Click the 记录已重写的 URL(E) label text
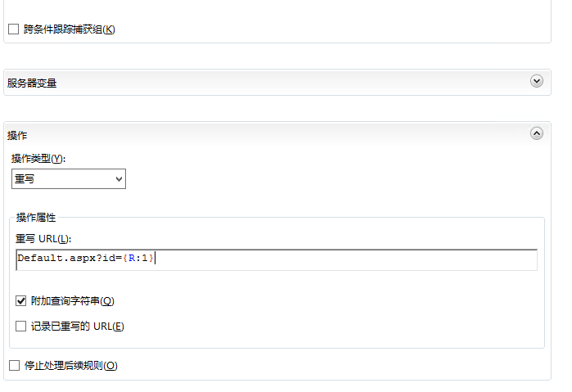The width and height of the screenshot is (572, 392). coord(78,327)
